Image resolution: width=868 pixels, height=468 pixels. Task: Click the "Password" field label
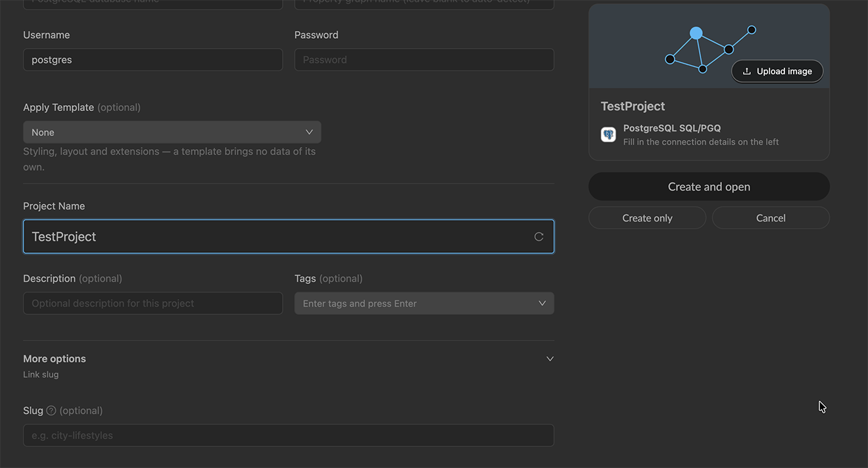[x=316, y=35]
